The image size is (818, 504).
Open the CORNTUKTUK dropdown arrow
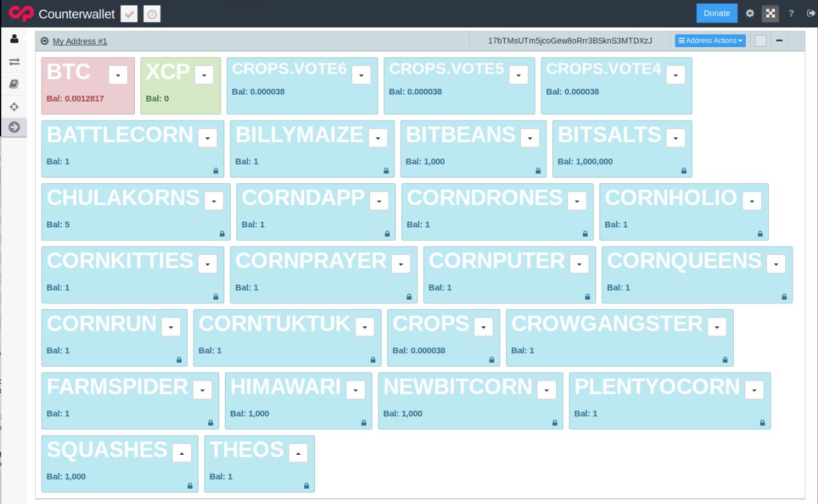[x=364, y=327]
